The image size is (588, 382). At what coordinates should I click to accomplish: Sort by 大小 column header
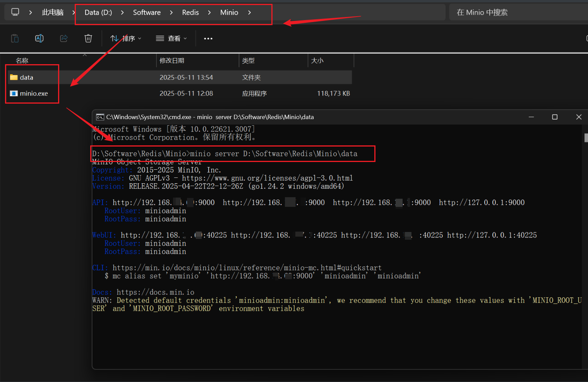pyautogui.click(x=317, y=60)
